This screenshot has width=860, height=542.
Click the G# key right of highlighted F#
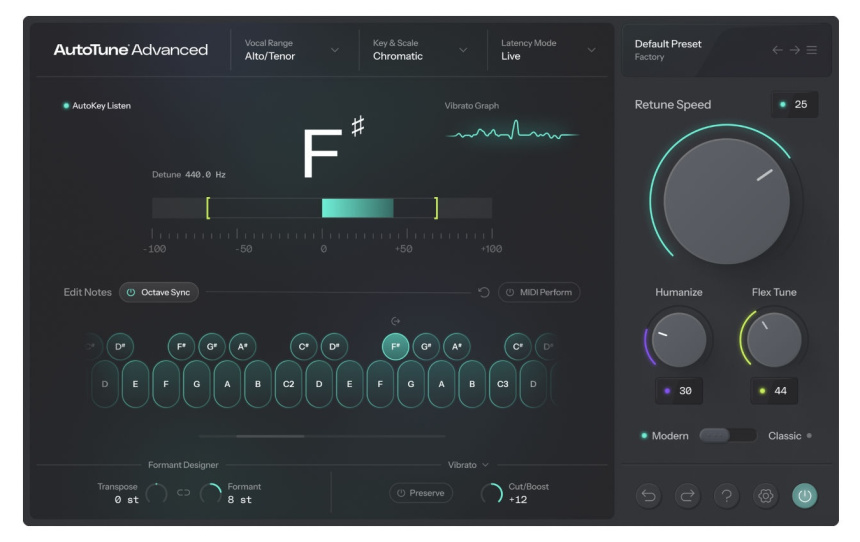[426, 347]
